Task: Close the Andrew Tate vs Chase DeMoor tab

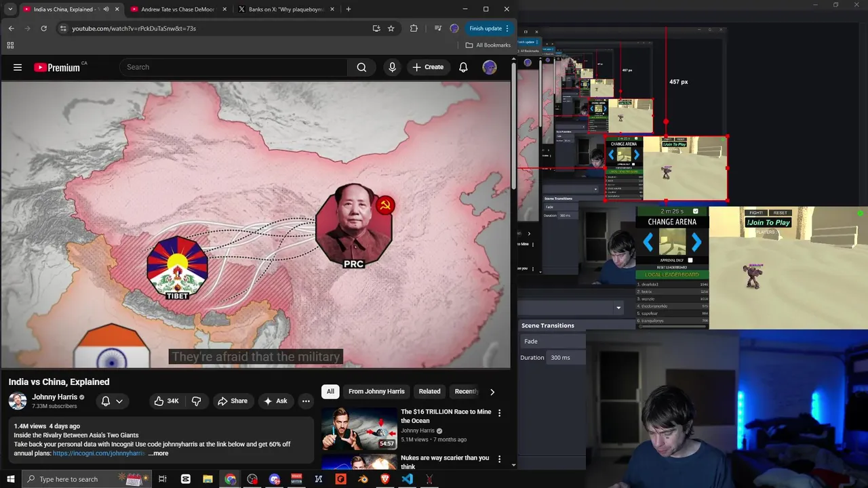Action: tap(225, 9)
